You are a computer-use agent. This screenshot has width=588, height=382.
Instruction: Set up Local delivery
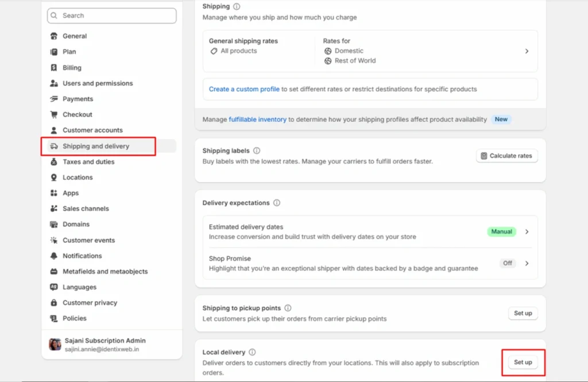pos(523,362)
